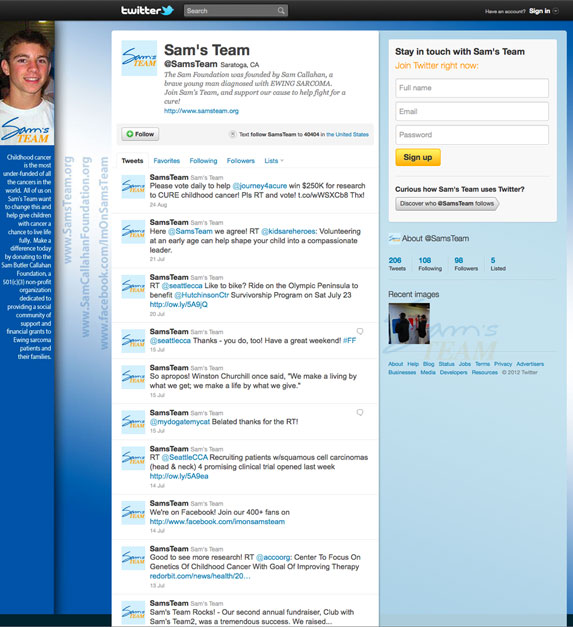Click the search magnifier icon
Image resolution: width=573 pixels, height=627 pixels.
pos(281,11)
